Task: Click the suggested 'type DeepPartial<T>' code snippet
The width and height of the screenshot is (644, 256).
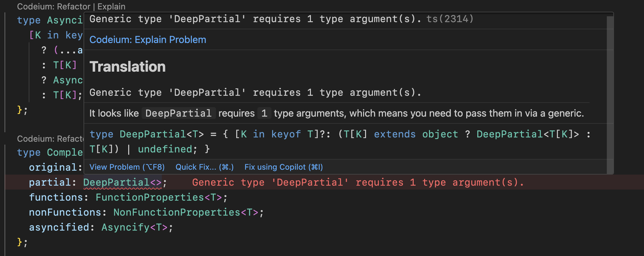Action: pyautogui.click(x=340, y=142)
